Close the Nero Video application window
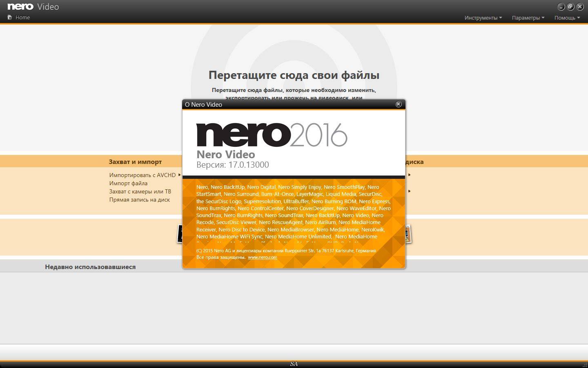The width and height of the screenshot is (588, 368). [580, 7]
